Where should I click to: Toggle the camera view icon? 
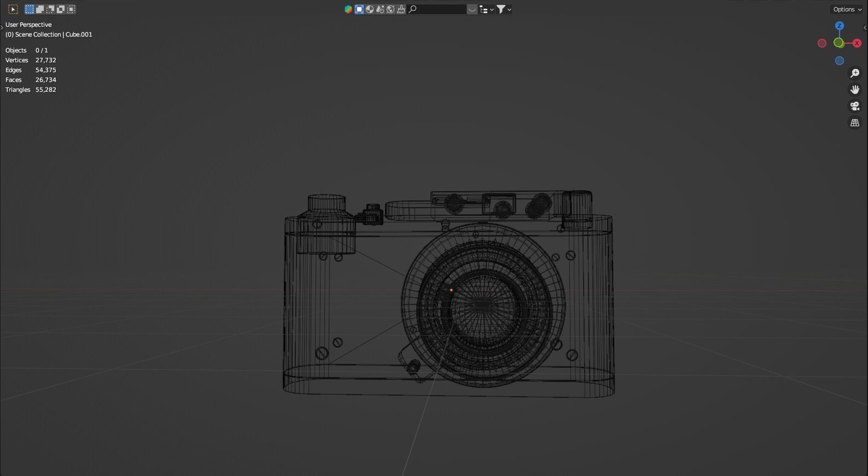855,106
